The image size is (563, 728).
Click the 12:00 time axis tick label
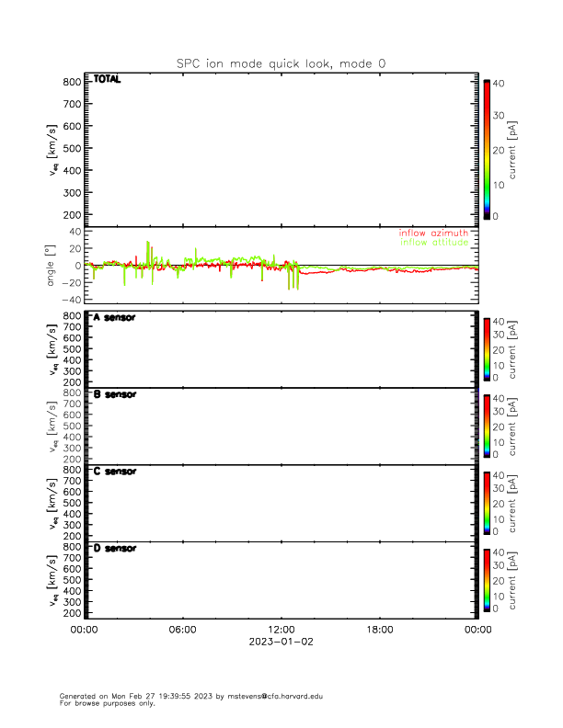tap(281, 631)
